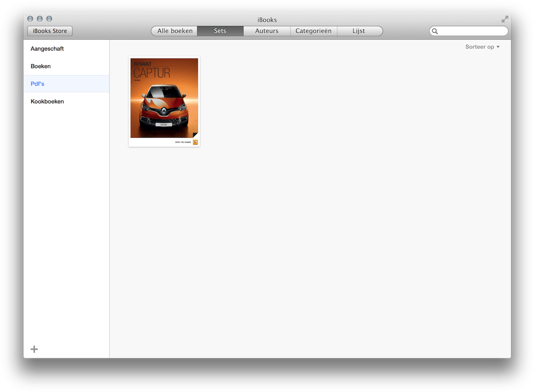Click the Sorteer op disclosure arrow

coord(497,46)
